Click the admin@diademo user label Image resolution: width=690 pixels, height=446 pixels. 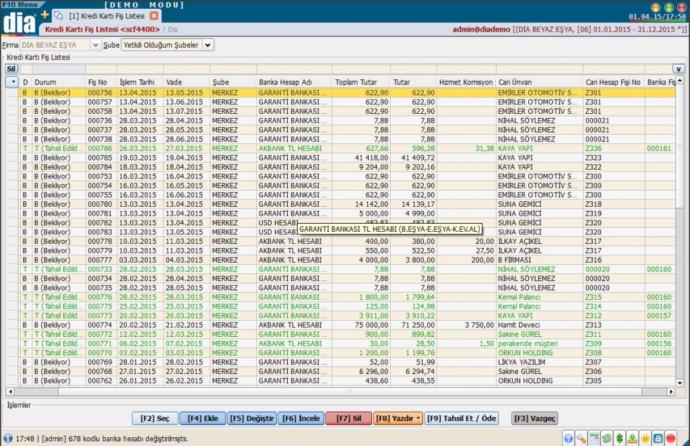(x=481, y=29)
